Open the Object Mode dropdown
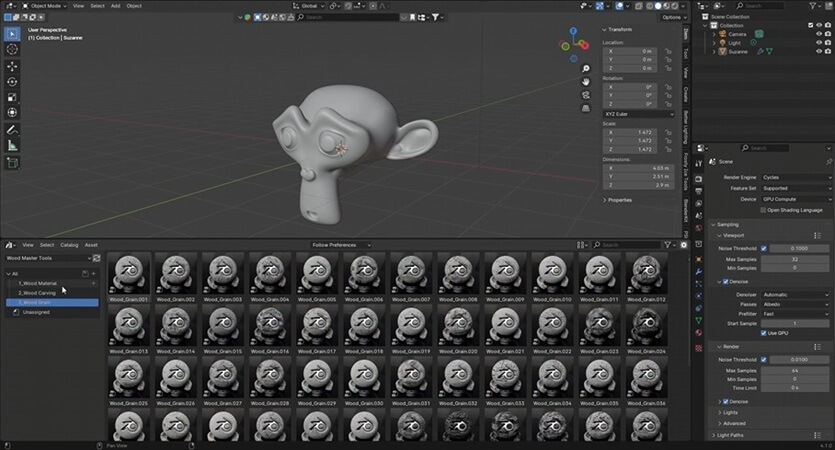 (x=44, y=6)
